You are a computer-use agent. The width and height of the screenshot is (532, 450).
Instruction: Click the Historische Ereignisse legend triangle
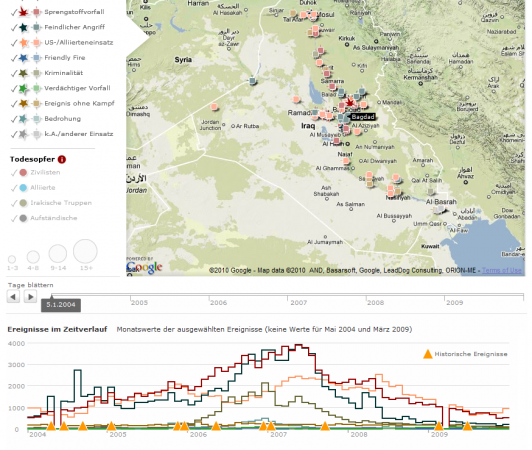click(x=428, y=354)
